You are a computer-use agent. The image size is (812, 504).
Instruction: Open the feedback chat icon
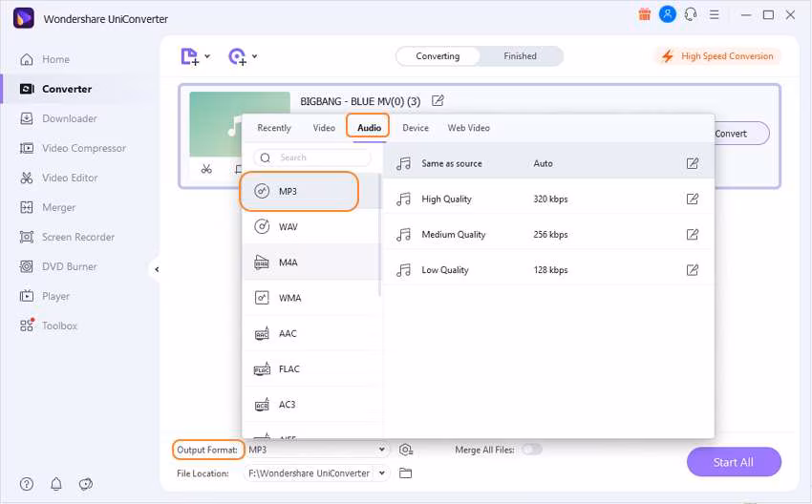click(85, 484)
